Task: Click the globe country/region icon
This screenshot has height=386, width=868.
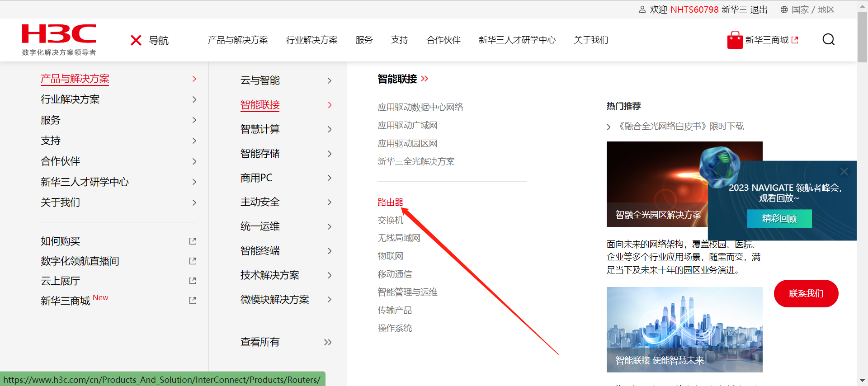Action: (784, 9)
